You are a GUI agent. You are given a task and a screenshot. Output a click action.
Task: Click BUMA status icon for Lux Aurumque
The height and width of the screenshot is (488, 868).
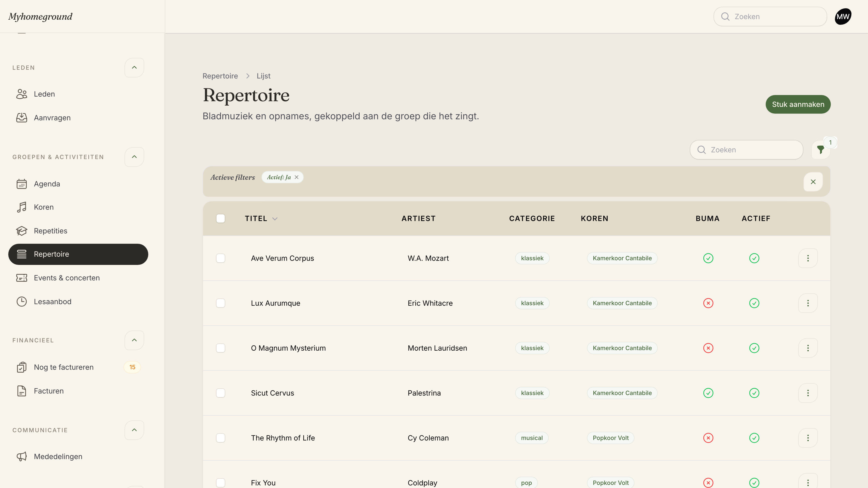708,303
